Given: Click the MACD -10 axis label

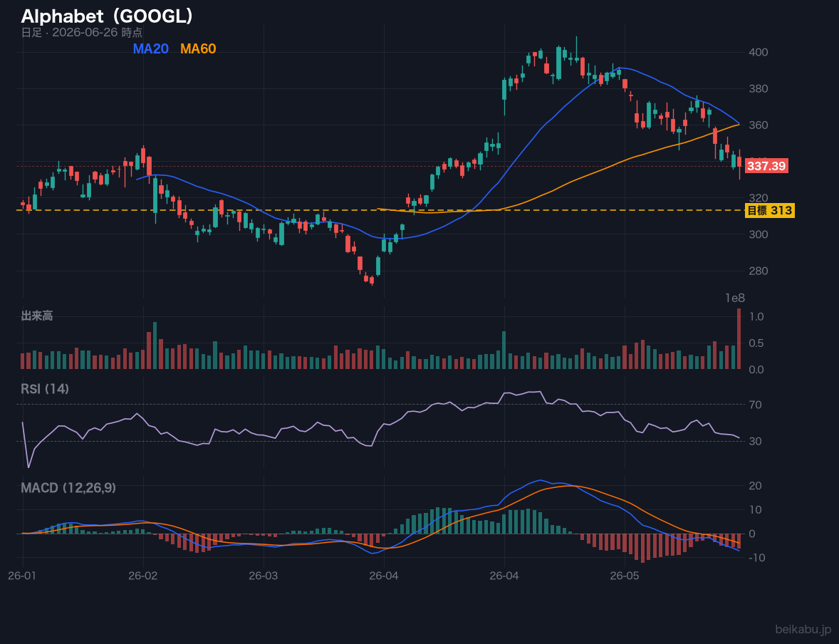Looking at the screenshot, I should [756, 558].
